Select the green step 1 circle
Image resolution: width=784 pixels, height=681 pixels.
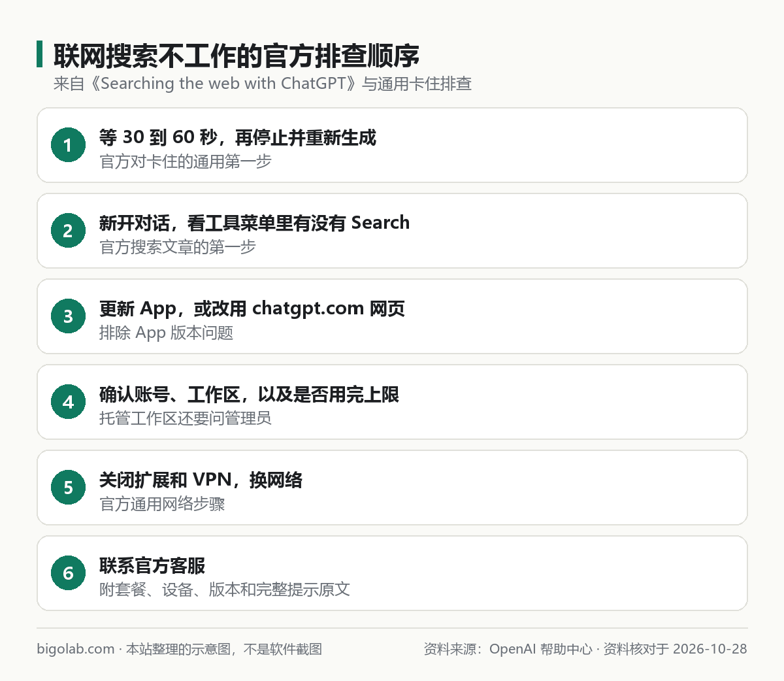69,145
